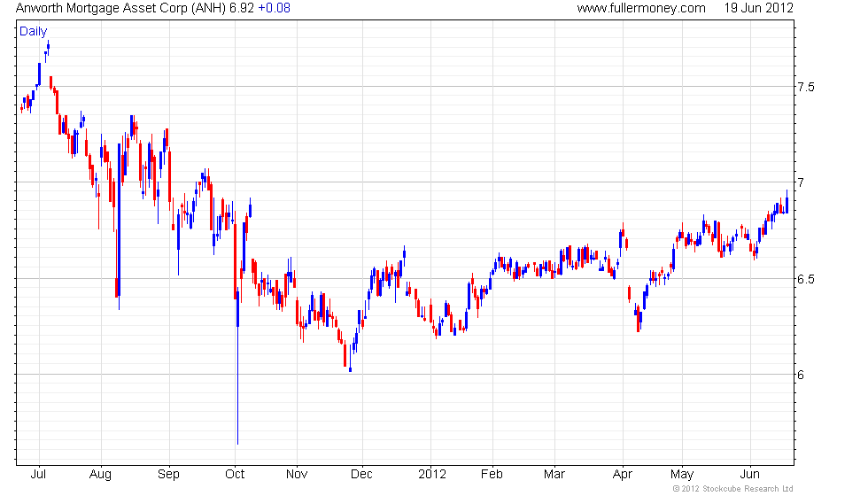Image resolution: width=868 pixels, height=496 pixels.
Task: Click the Jul label on time axis
Action: coord(38,475)
